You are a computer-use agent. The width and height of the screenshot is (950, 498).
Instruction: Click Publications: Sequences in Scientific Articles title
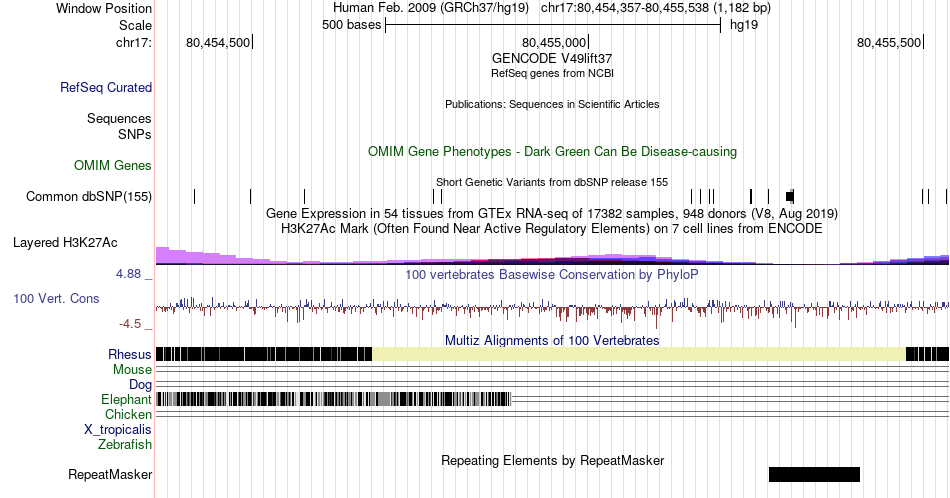[552, 104]
